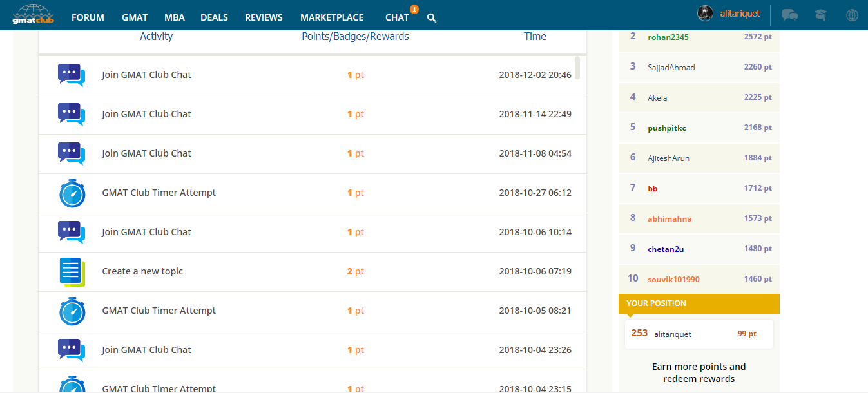The image size is (868, 393).
Task: Click the 2572 pt score
Action: click(758, 37)
